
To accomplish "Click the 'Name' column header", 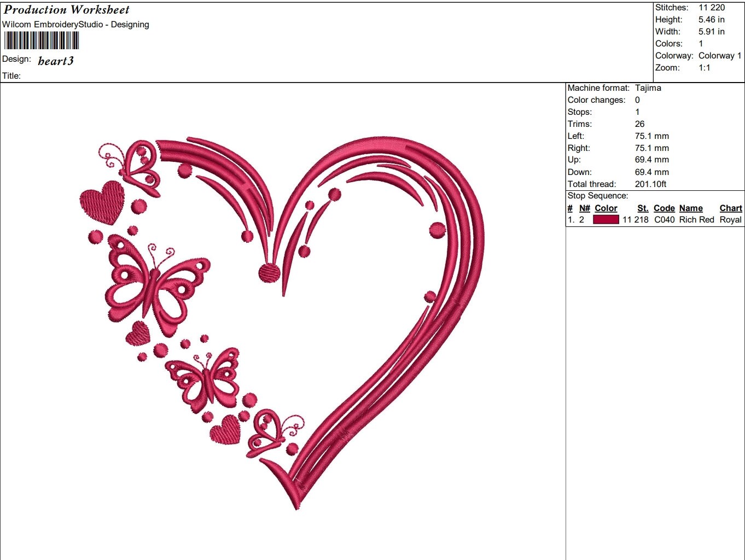I will [691, 208].
